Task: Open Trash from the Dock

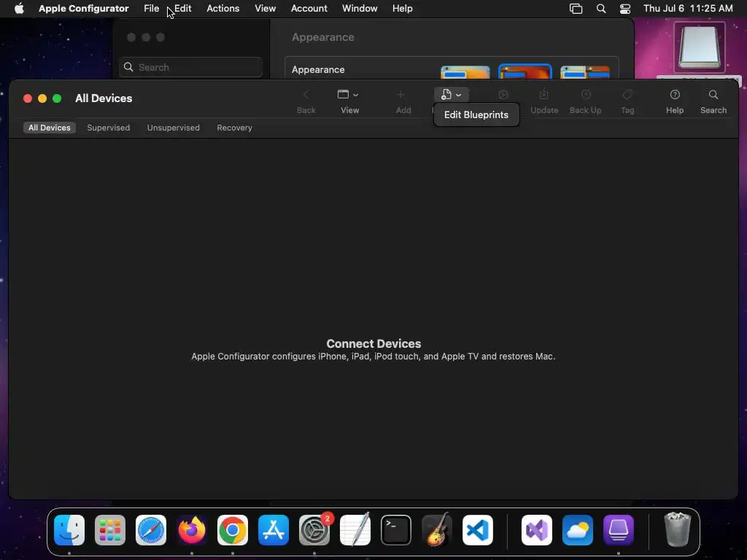Action: point(677,529)
